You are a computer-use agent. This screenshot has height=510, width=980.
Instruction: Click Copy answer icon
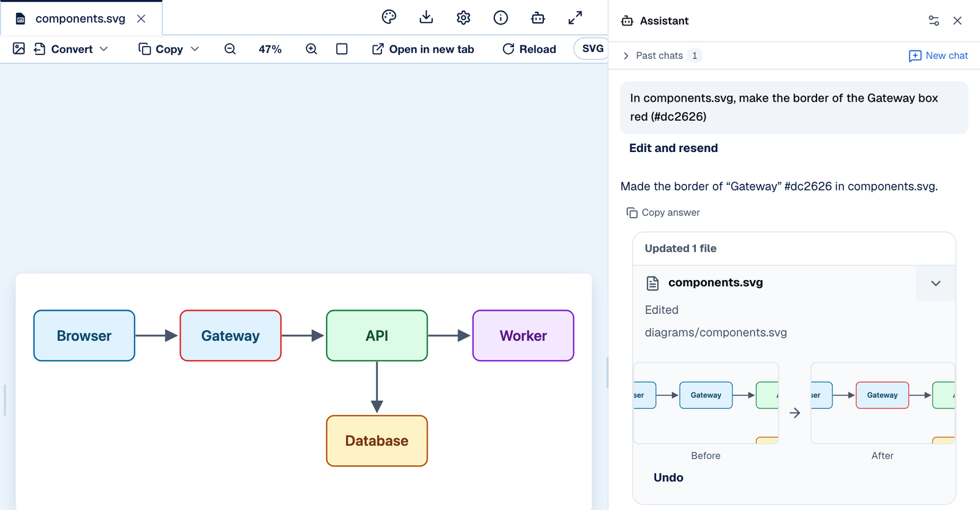632,213
